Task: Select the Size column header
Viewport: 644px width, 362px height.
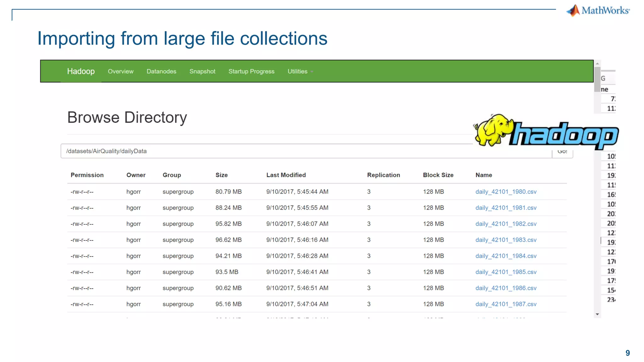Action: [221, 175]
